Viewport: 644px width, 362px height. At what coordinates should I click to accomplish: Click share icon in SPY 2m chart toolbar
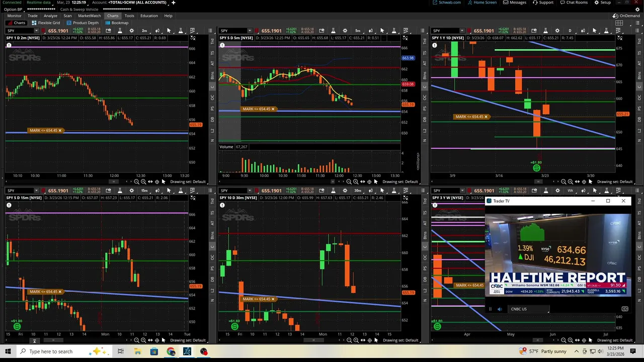click(x=108, y=31)
